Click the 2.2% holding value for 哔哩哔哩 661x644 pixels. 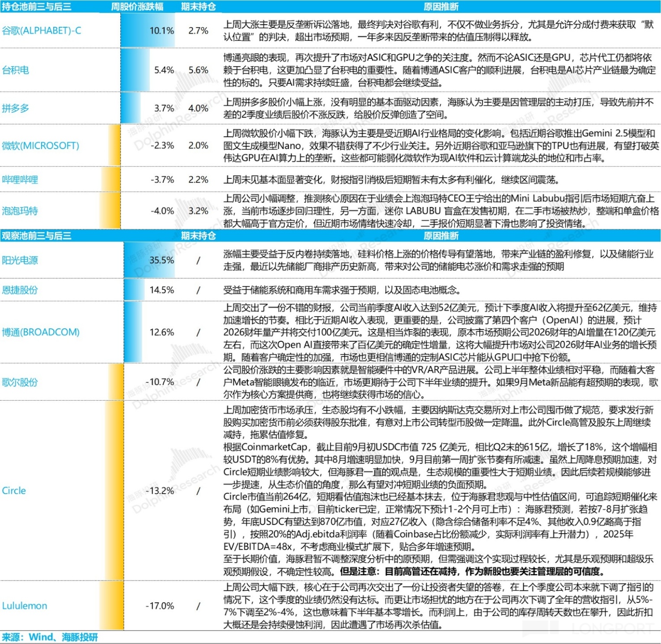(198, 180)
